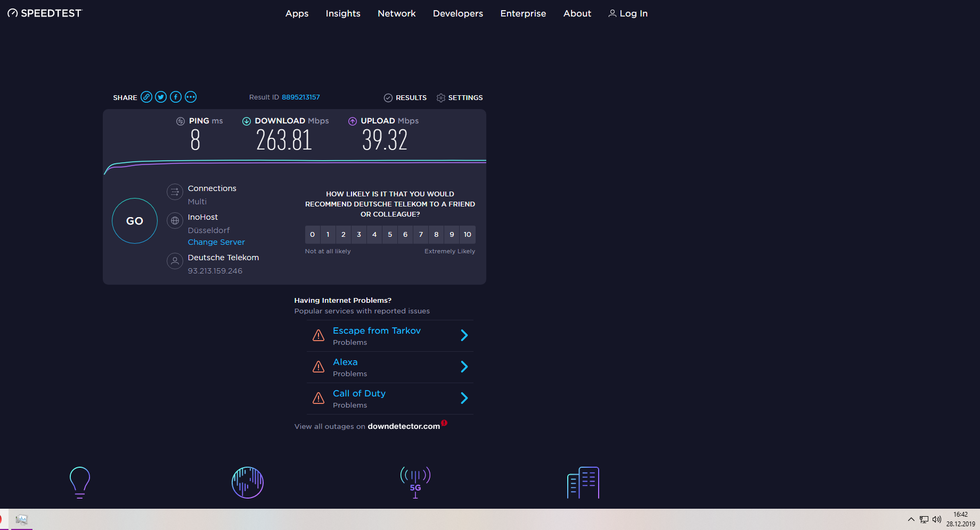Open the Developers menu
The width and height of the screenshot is (980, 530).
pos(458,13)
